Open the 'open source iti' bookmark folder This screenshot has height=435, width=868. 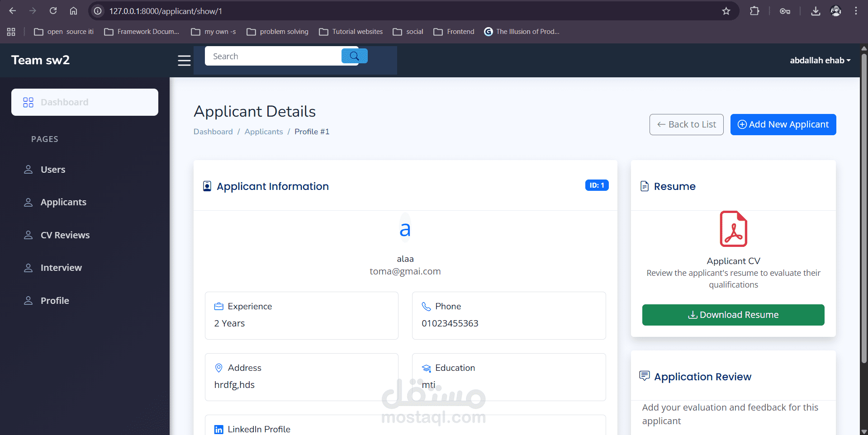pos(64,32)
